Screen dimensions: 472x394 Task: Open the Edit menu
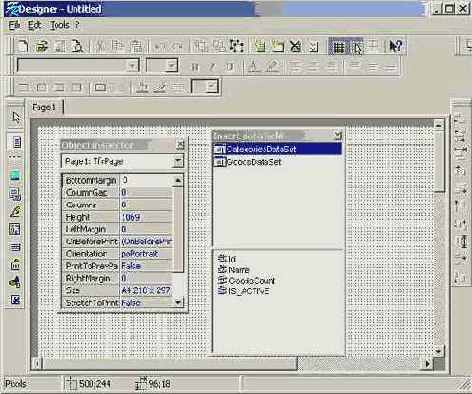[x=34, y=25]
